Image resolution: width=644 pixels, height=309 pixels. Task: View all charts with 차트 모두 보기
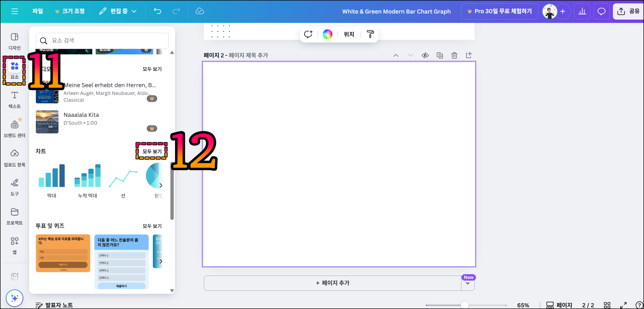click(x=152, y=151)
